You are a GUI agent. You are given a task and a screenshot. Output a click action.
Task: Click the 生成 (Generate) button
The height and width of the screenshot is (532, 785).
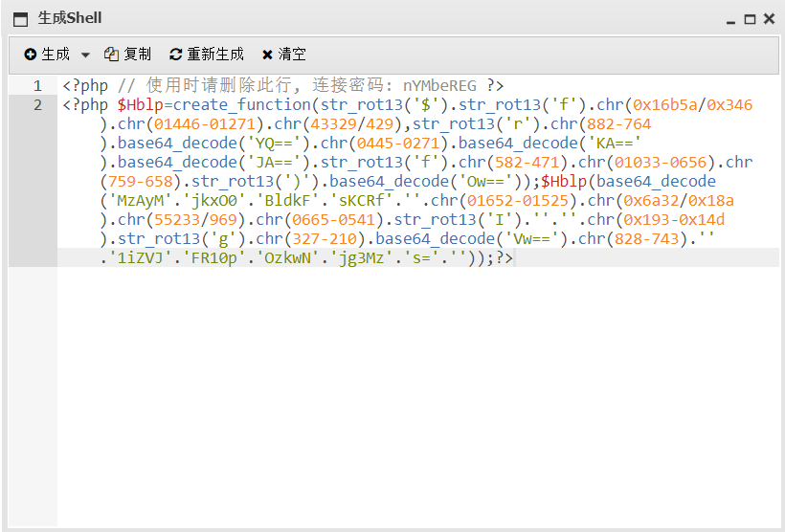[48, 55]
